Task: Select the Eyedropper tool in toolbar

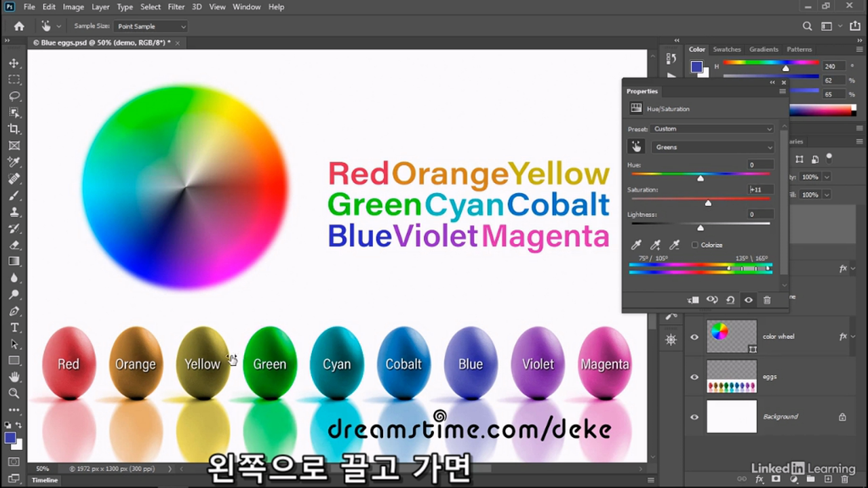Action: pos(14,162)
